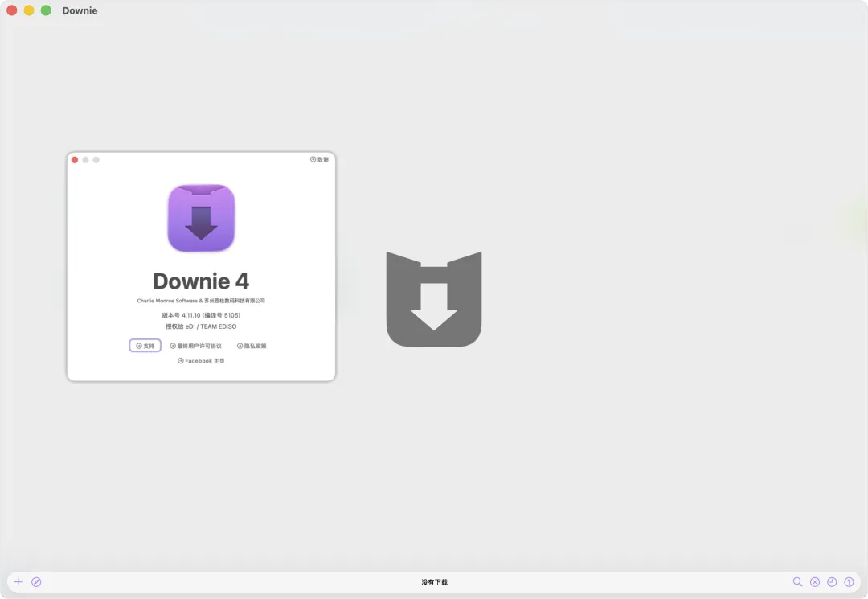Click the 授权给 eD! / TEAM EDiSO text
868x599 pixels.
(201, 326)
